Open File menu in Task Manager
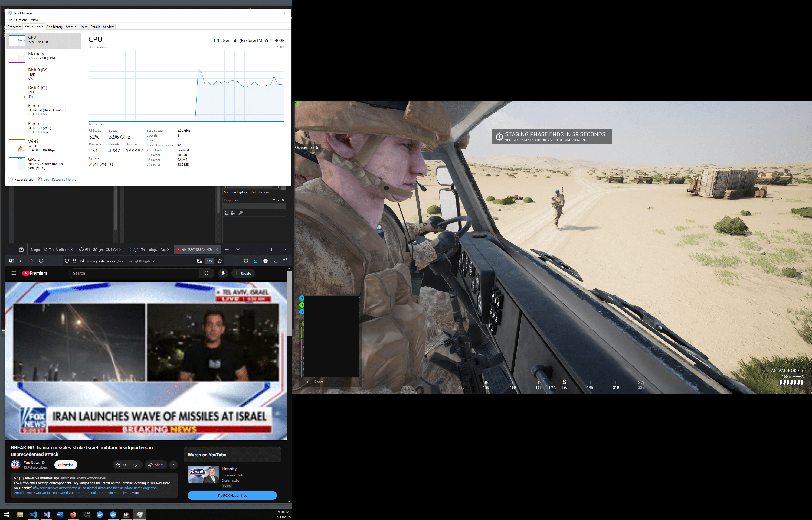Screen dimensions: 812x520 click(10, 20)
